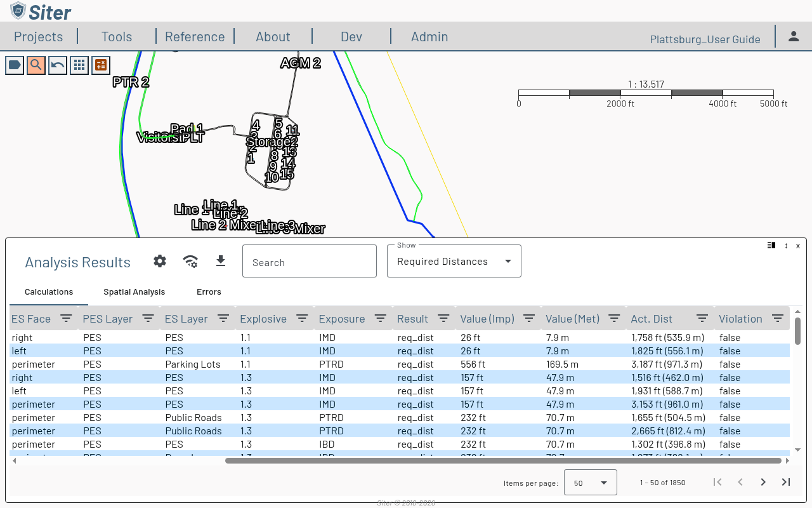Go to the first results page
Viewport: 812px width, 508px height.
point(717,482)
